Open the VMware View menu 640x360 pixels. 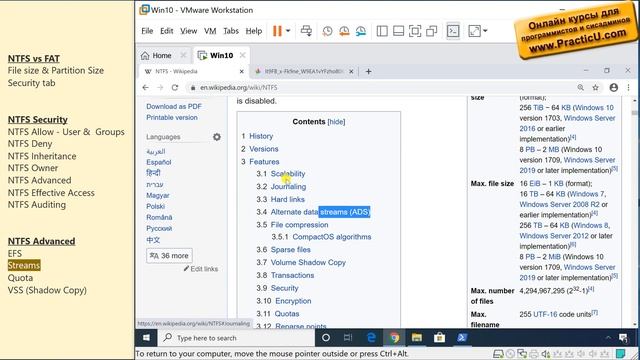(x=189, y=31)
